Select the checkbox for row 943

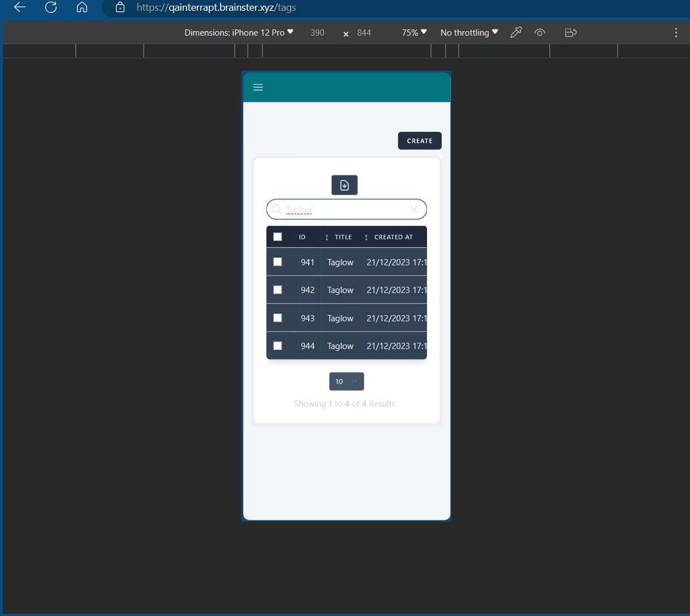pos(278,318)
